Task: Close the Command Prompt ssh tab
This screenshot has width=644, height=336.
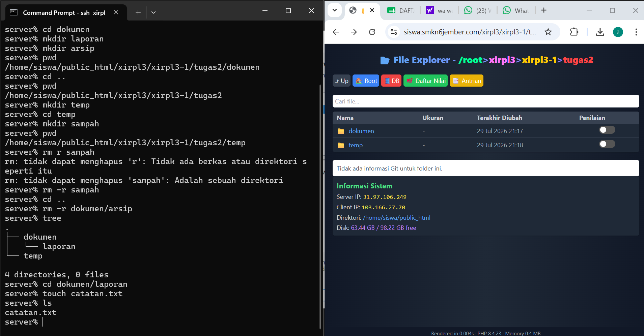Action: [x=116, y=12]
